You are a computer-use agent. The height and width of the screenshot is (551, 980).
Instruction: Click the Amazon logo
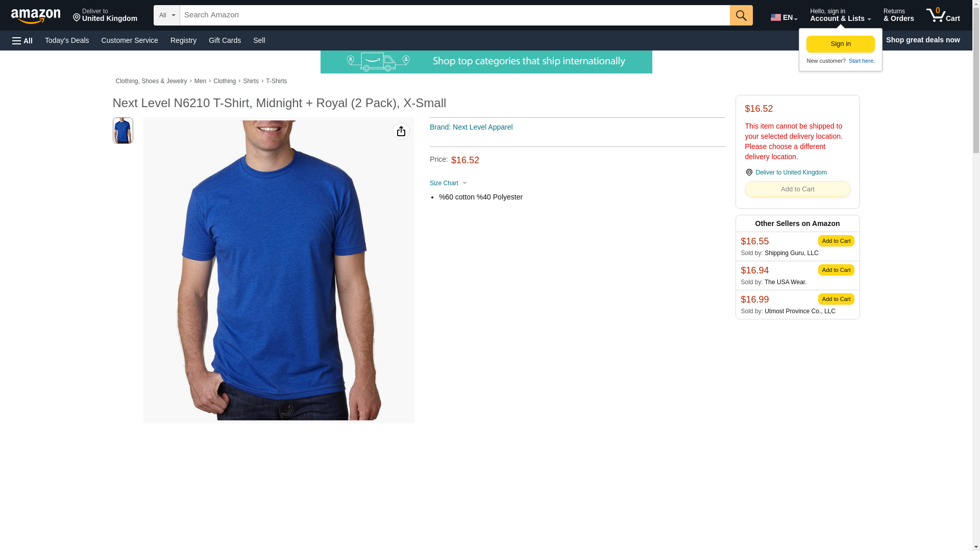coord(36,16)
